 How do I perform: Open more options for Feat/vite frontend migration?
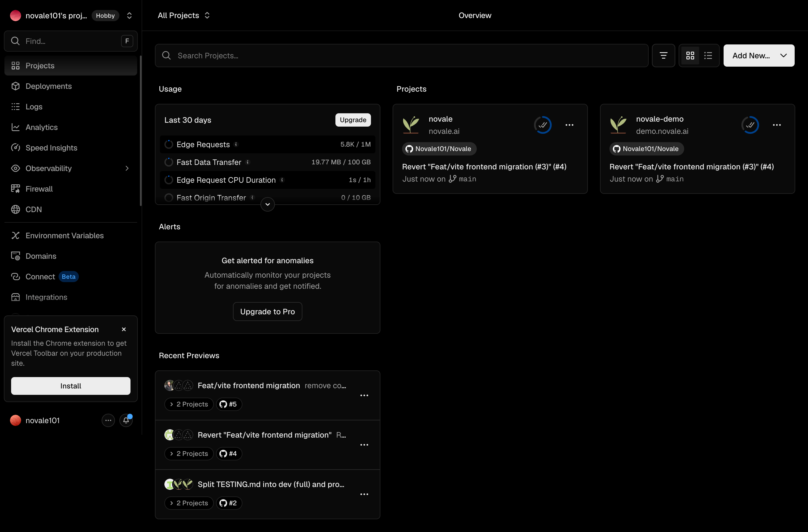[x=364, y=395]
